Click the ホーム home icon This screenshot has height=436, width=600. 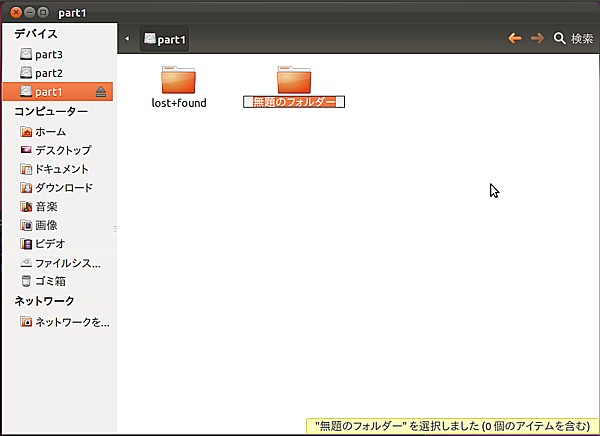tap(26, 132)
